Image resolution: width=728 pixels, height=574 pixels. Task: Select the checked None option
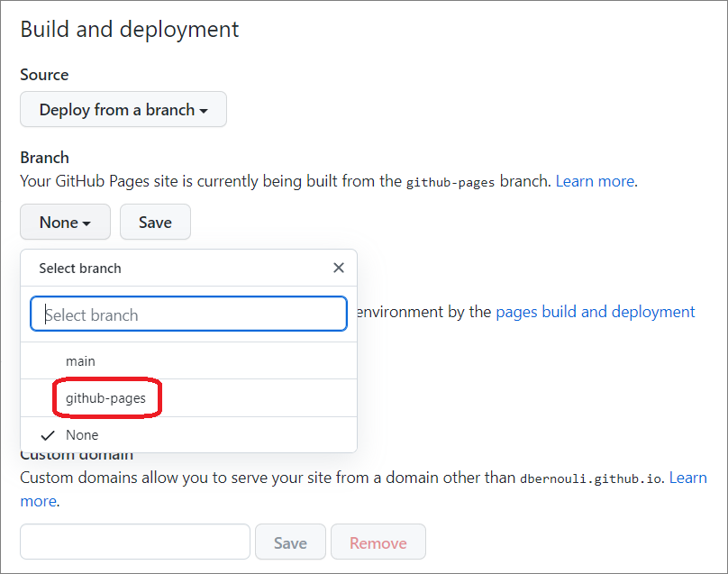[188, 435]
